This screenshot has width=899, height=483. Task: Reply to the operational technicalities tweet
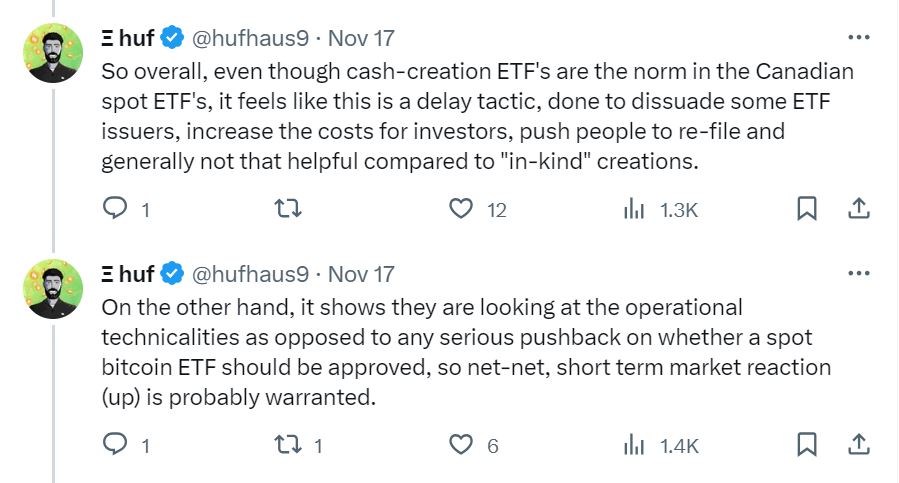(x=117, y=445)
